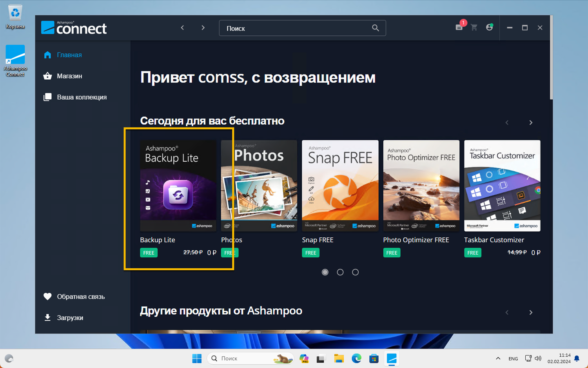Click the first pagination dot below products

click(x=325, y=272)
